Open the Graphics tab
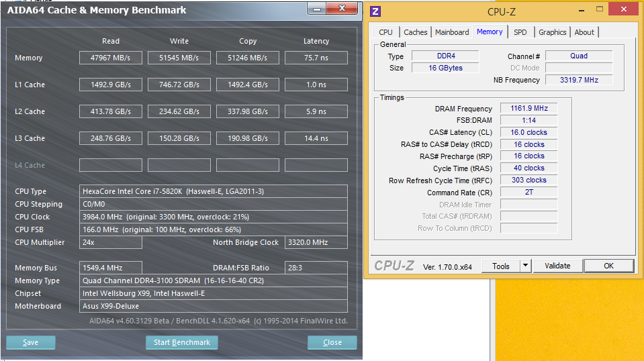The height and width of the screenshot is (361, 644). coord(553,32)
